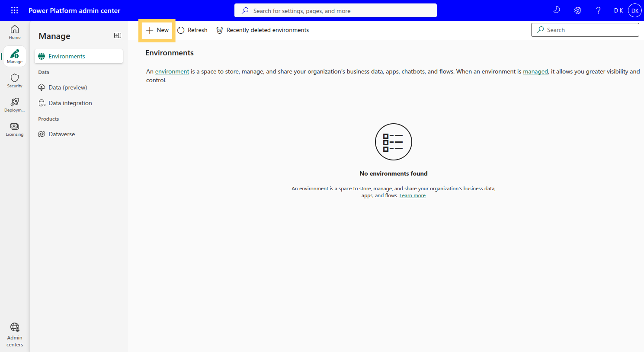644x352 pixels.
Task: Click the 'No environments found' message
Action: pyautogui.click(x=394, y=173)
